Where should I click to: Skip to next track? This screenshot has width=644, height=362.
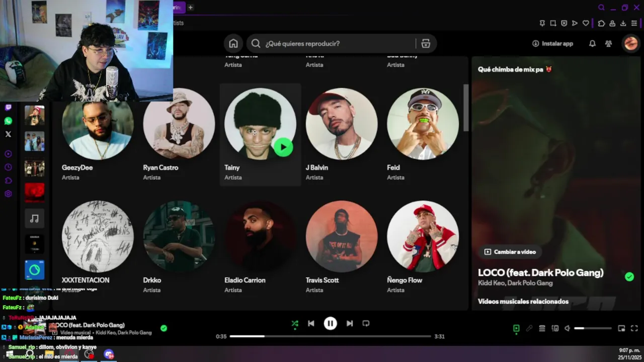(350, 324)
